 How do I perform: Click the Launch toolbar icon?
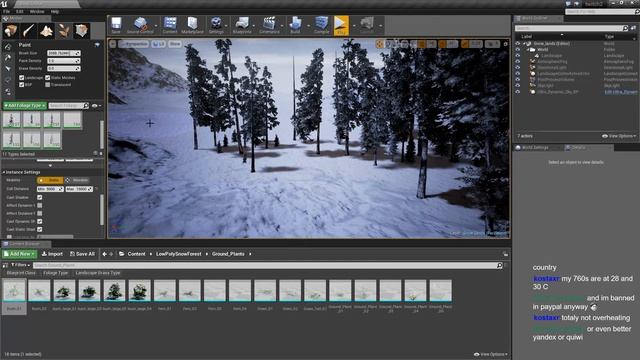tap(367, 25)
